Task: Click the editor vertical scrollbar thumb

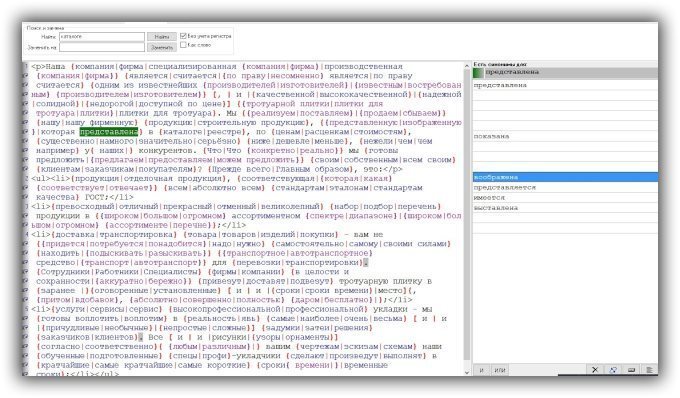Action: pyautogui.click(x=467, y=215)
